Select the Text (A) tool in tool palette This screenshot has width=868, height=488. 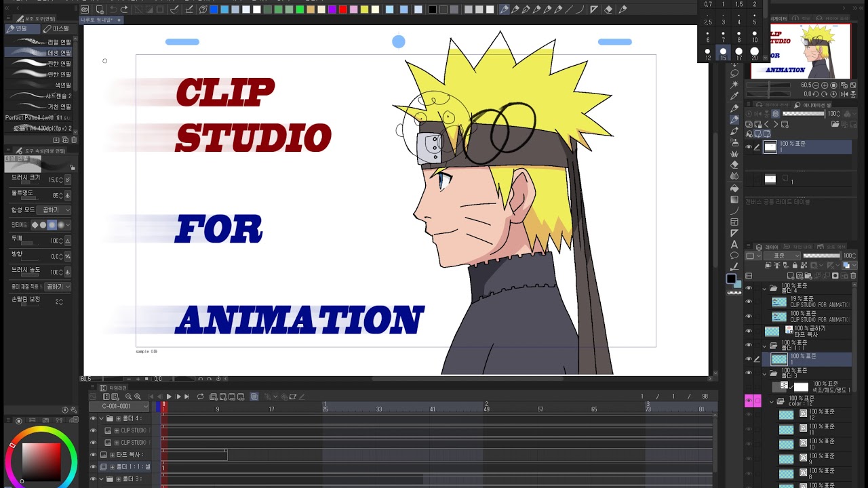[x=734, y=245]
